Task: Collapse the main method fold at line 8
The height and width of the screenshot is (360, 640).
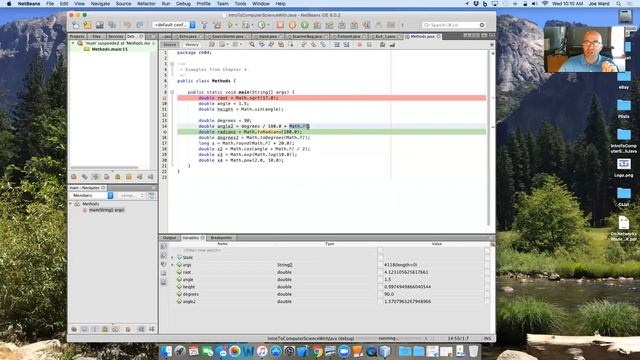Action: [172, 92]
